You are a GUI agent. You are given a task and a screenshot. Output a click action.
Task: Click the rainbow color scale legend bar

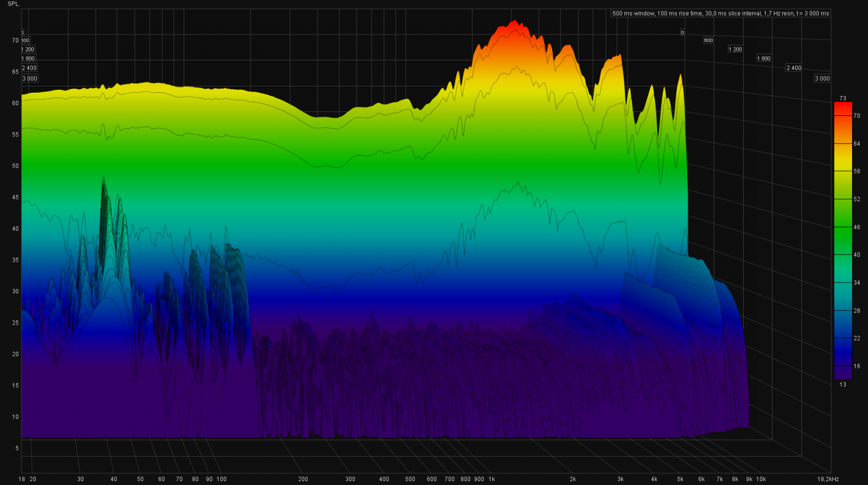click(843, 241)
